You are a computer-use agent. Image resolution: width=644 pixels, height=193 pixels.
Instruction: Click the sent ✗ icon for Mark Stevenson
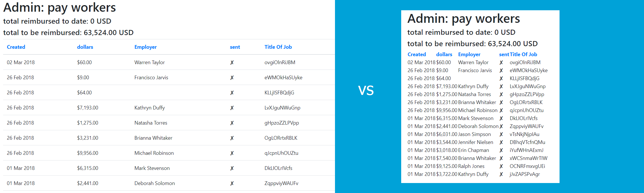pyautogui.click(x=232, y=168)
